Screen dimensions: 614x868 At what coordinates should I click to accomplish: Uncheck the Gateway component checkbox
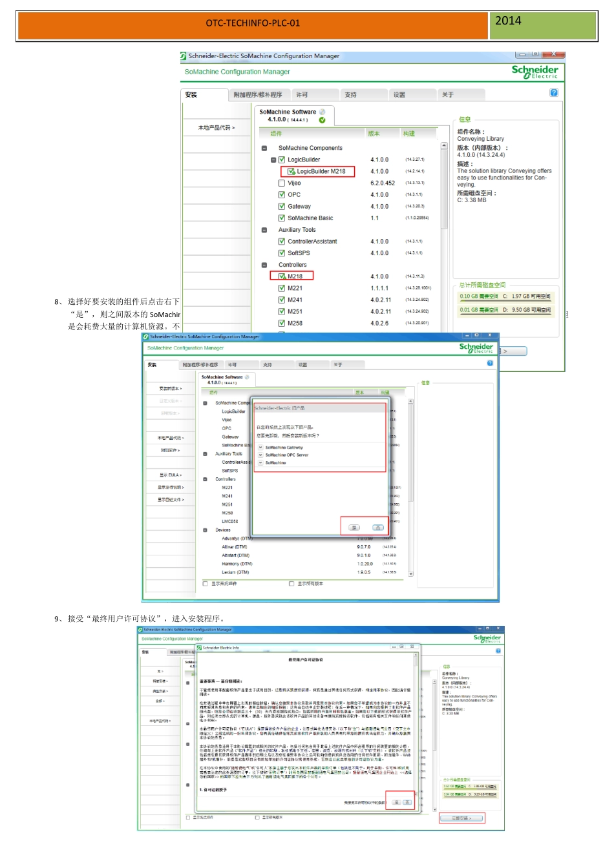282,207
